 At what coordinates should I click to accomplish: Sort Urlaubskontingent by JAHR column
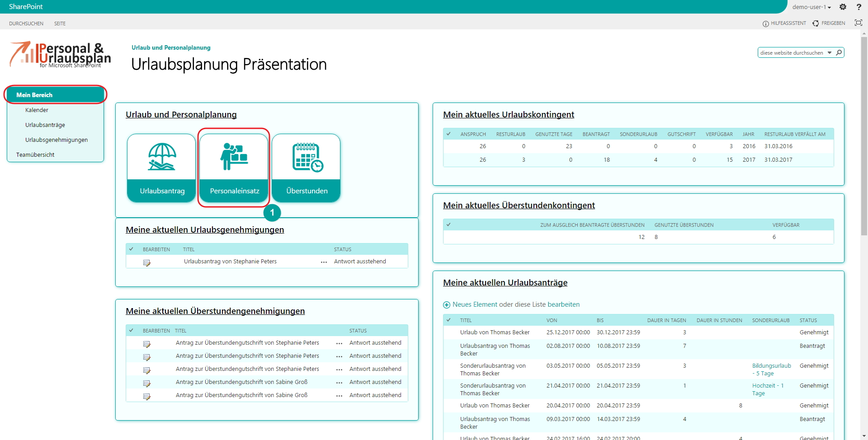748,134
